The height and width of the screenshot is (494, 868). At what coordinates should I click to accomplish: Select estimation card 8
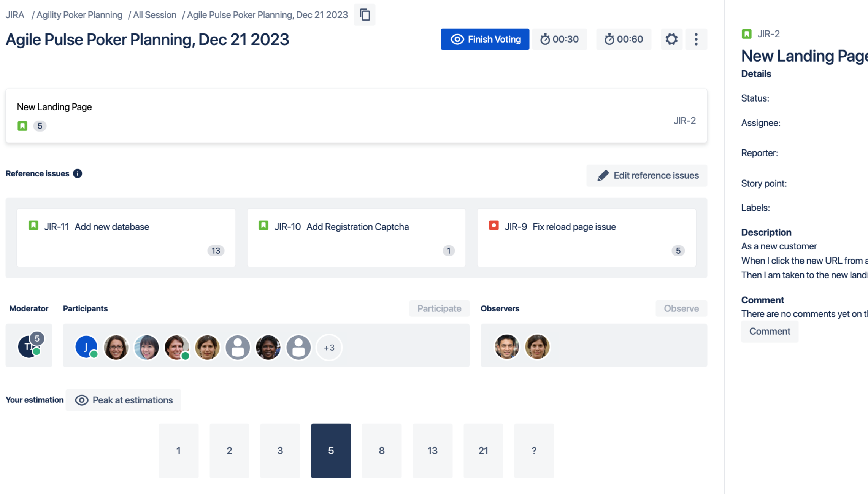point(381,451)
